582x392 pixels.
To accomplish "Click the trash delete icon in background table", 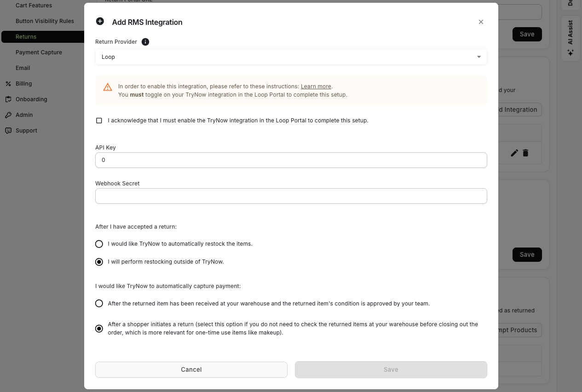I will pyautogui.click(x=525, y=153).
